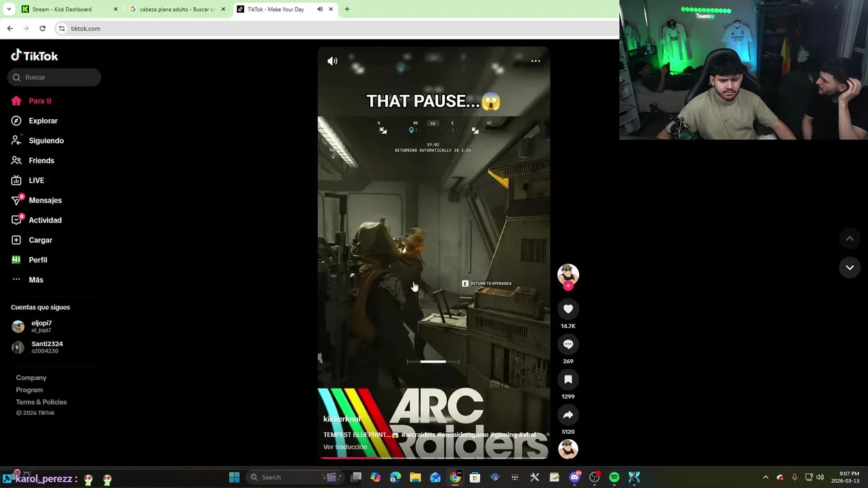Image resolution: width=868 pixels, height=488 pixels.
Task: Launch Copilot from the taskbar
Action: (x=376, y=477)
